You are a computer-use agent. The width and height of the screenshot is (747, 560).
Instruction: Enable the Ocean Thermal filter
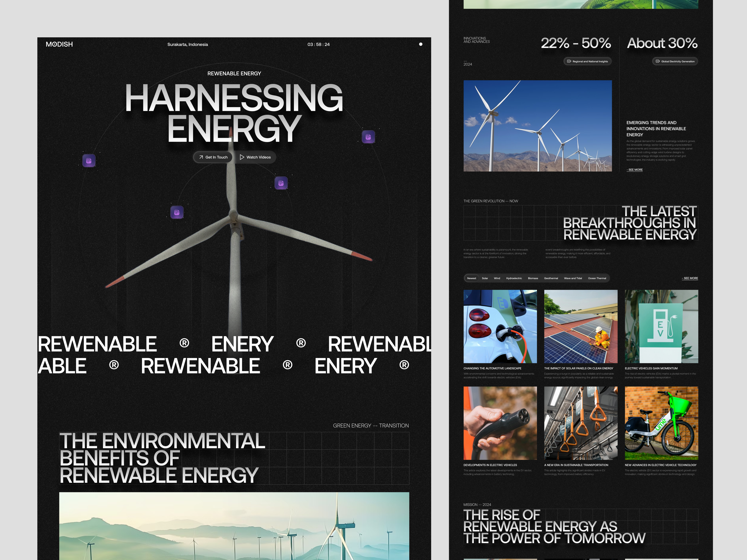click(597, 278)
